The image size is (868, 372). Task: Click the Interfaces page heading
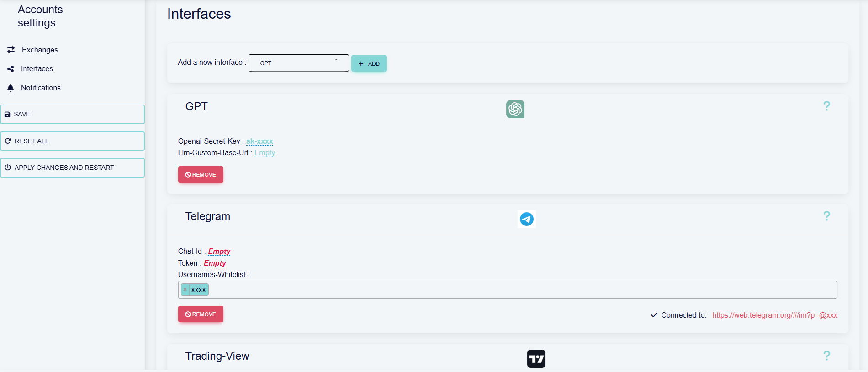coord(199,14)
